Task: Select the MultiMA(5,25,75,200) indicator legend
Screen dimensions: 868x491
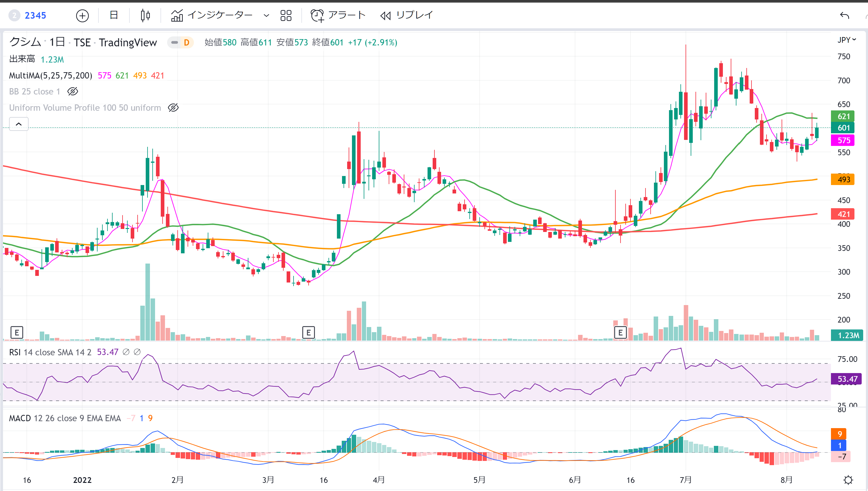Action: [x=51, y=76]
